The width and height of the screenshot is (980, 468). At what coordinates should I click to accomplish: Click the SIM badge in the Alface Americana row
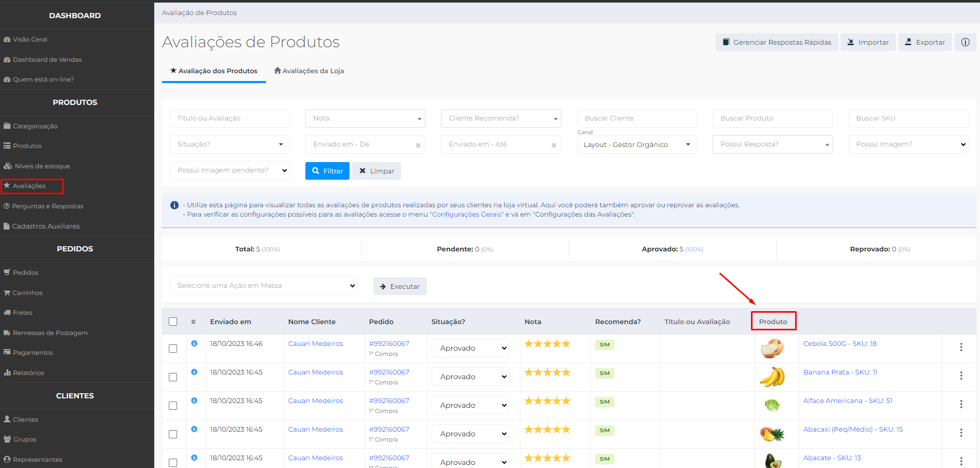pyautogui.click(x=605, y=402)
